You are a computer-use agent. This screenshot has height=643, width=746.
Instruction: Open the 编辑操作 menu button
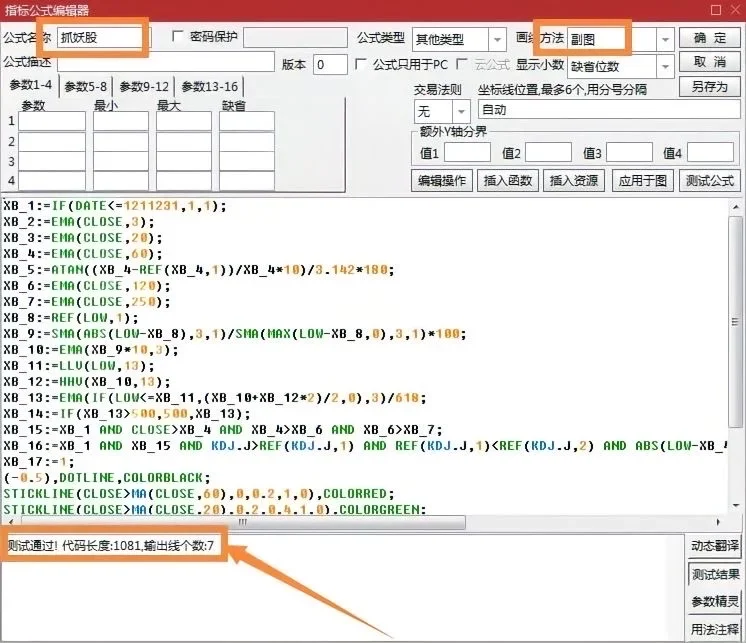(x=442, y=181)
